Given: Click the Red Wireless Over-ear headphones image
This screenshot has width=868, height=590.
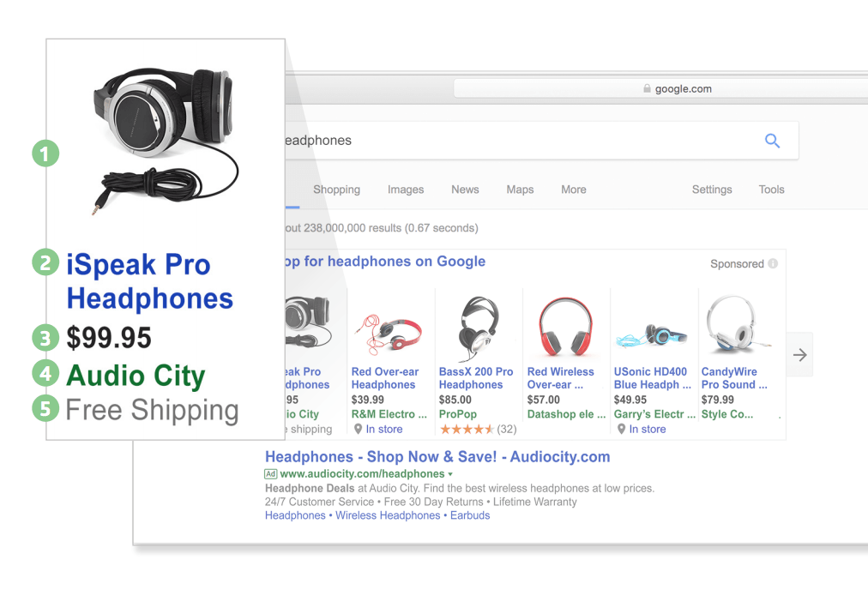Looking at the screenshot, I should [x=565, y=327].
